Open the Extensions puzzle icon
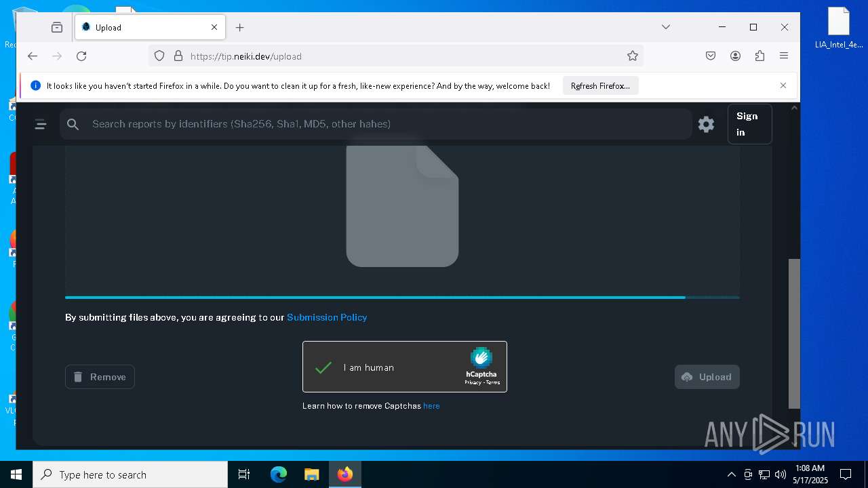This screenshot has height=488, width=868. point(759,56)
